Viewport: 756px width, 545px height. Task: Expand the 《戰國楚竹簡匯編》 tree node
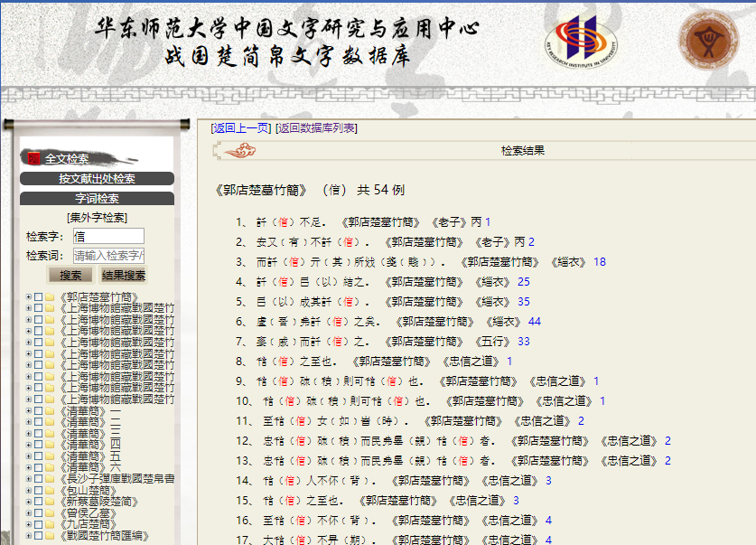point(28,536)
